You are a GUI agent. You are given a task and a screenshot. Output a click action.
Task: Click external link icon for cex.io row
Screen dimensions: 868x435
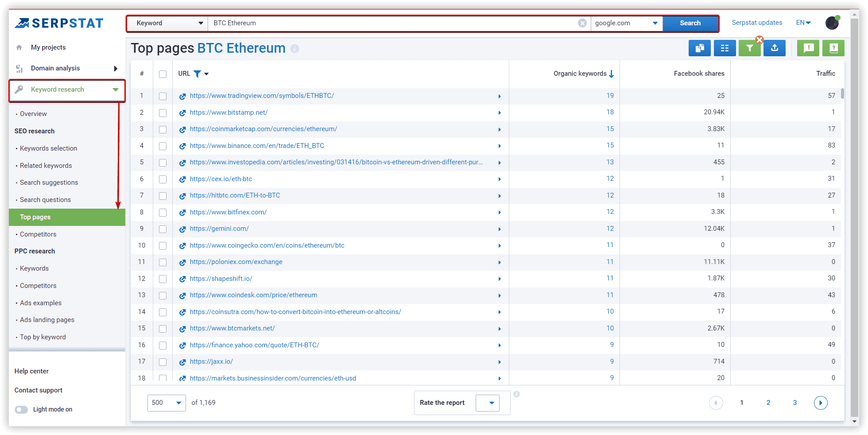coord(182,179)
